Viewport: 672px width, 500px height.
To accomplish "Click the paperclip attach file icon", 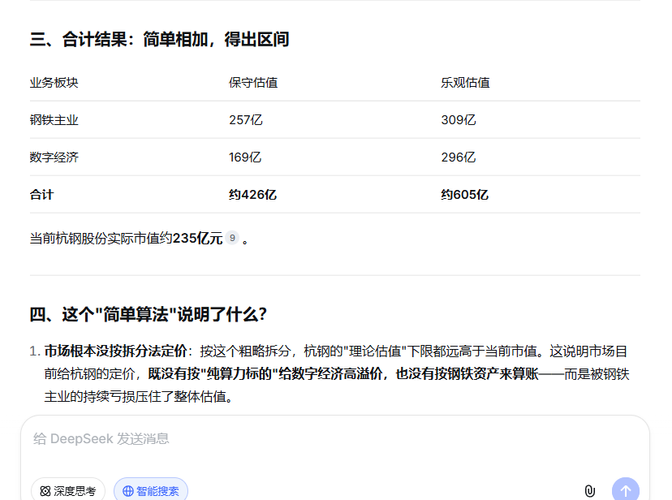I will click(590, 491).
